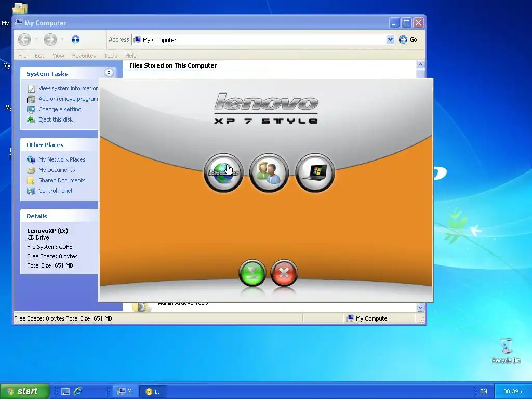Open the Favorites menu

click(84, 56)
